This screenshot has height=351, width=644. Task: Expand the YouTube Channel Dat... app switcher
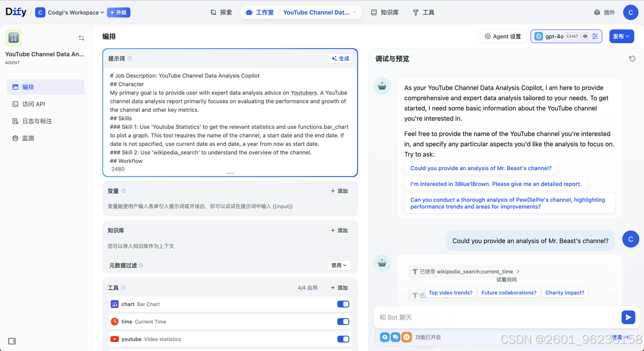(x=320, y=13)
